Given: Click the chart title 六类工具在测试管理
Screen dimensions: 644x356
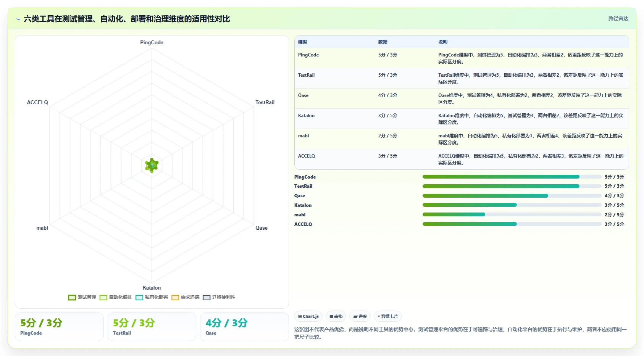Looking at the screenshot, I should (x=127, y=19).
